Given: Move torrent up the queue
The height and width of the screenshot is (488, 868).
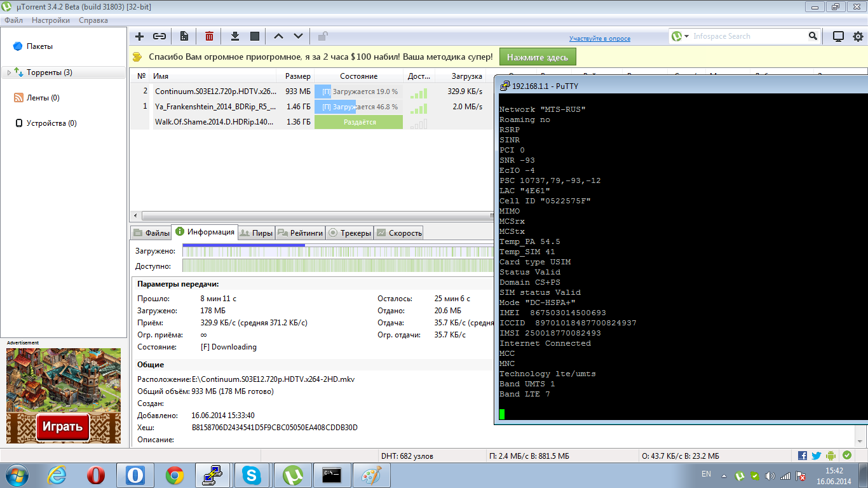Looking at the screenshot, I should tap(278, 36).
